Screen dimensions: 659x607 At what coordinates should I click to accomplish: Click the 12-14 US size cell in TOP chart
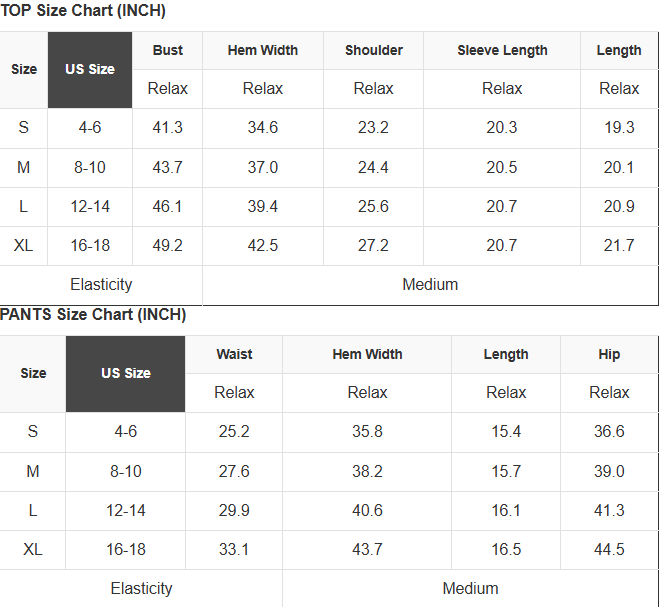(x=90, y=206)
